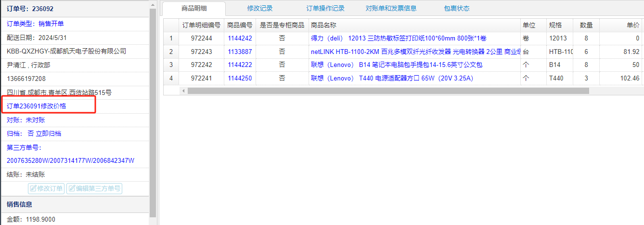The image size is (644, 225).
Task: Click the 单位 column header
Action: pos(533,25)
